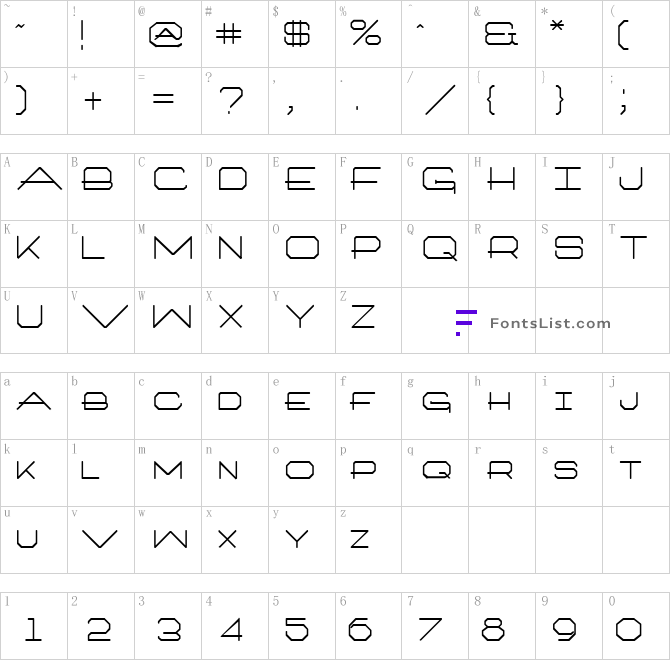Click the at-sign @ glyph cell
670x660 pixels.
[168, 34]
